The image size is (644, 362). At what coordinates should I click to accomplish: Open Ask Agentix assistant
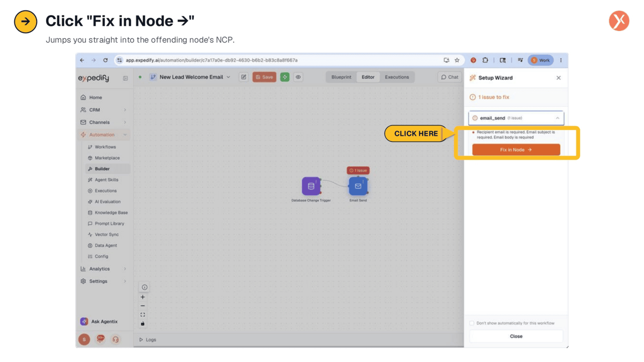[x=99, y=321]
